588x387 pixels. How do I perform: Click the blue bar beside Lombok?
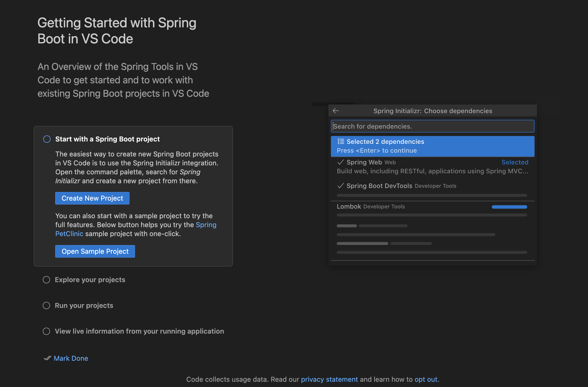[x=509, y=207]
